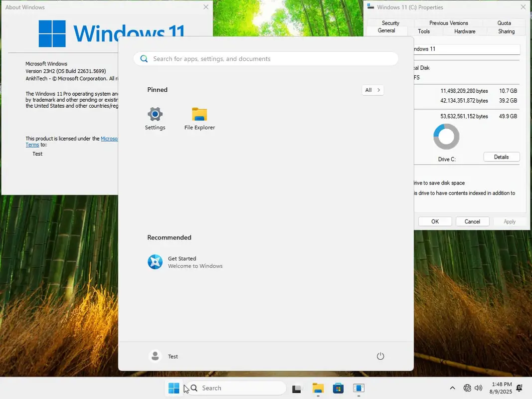Image resolution: width=532 pixels, height=399 pixels.
Task: Open Get Started recommended item
Action: [184, 262]
